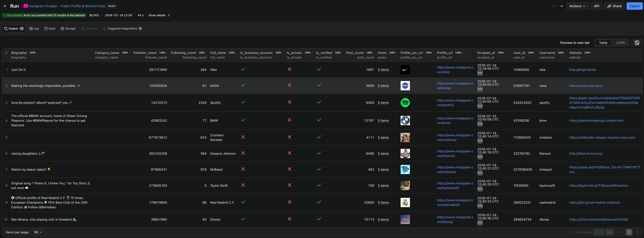Open NASA logo profile picture
Screen dimensions: 644x238
click(405, 86)
